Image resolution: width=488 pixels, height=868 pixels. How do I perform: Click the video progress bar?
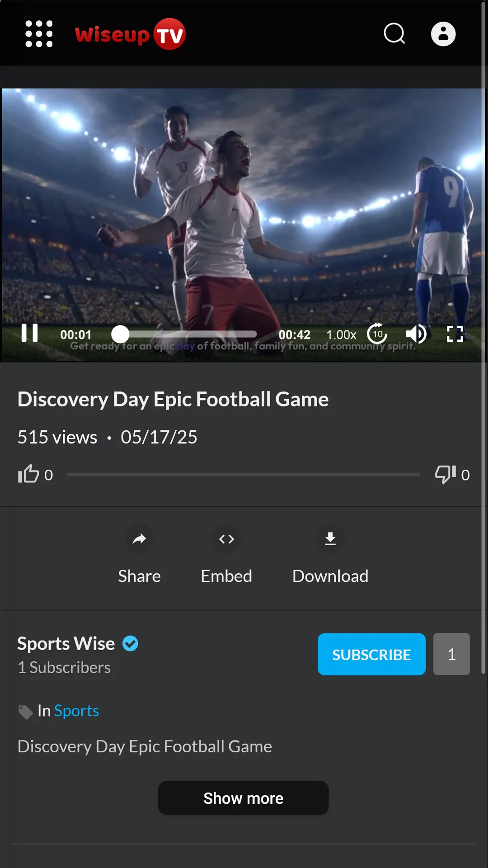pyautogui.click(x=184, y=334)
